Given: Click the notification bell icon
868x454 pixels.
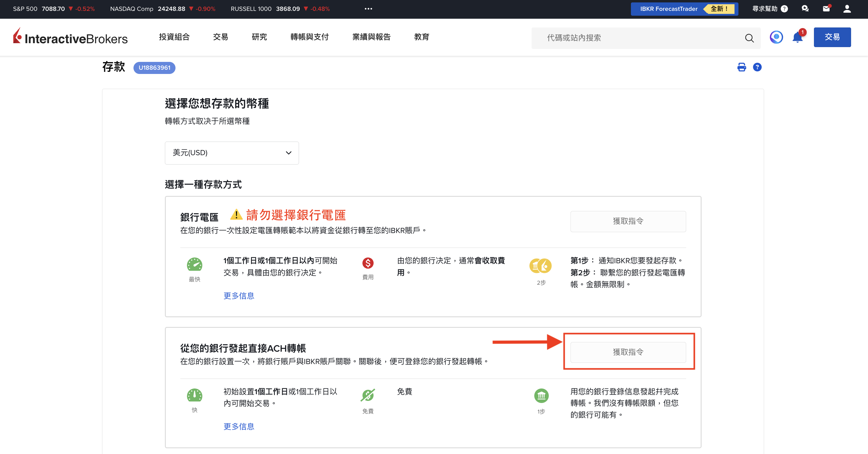Looking at the screenshot, I should click(x=797, y=37).
